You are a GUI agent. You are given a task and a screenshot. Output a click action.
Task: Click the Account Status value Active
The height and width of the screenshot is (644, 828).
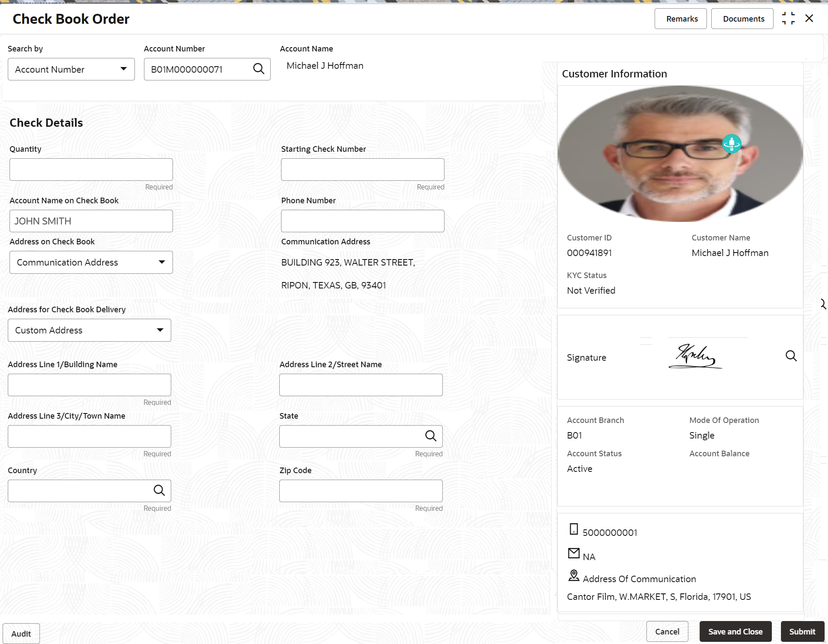[x=579, y=469]
